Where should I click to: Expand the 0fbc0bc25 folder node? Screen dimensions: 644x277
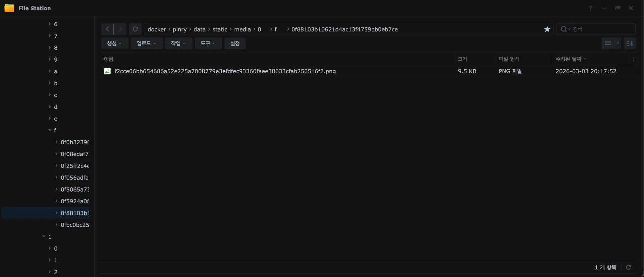pos(56,225)
